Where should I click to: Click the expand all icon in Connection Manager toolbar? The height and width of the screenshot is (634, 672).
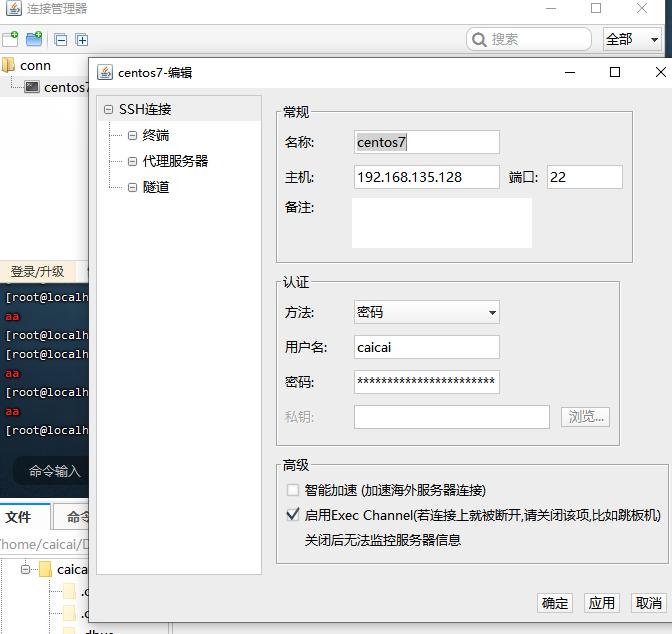tap(81, 40)
